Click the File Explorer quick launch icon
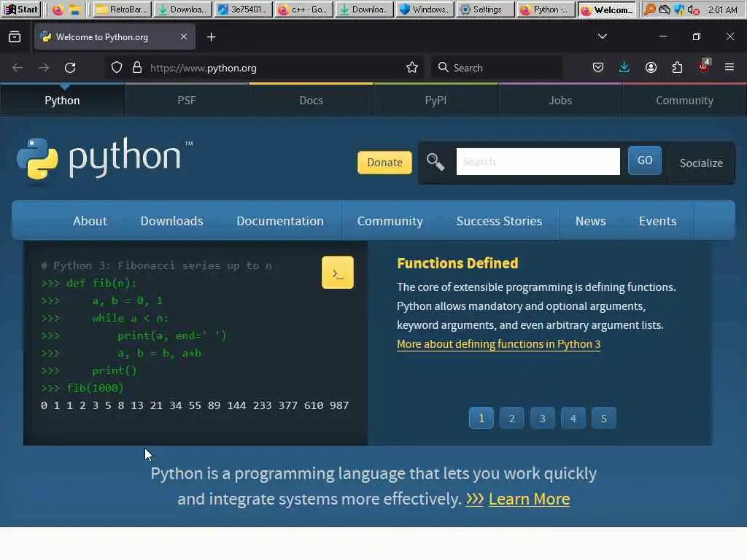This screenshot has height=560, width=747. [x=75, y=9]
